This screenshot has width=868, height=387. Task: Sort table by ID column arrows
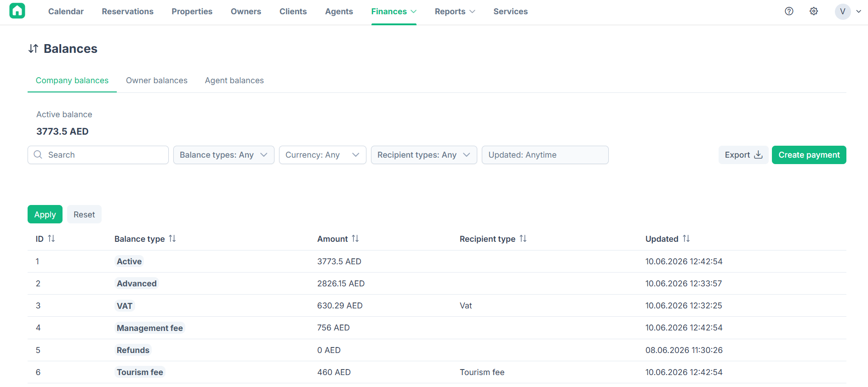click(x=51, y=239)
